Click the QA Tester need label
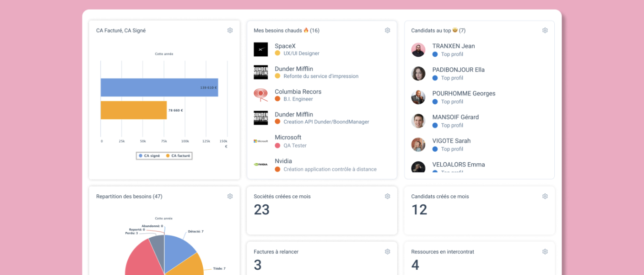The height and width of the screenshot is (275, 644). pyautogui.click(x=295, y=146)
